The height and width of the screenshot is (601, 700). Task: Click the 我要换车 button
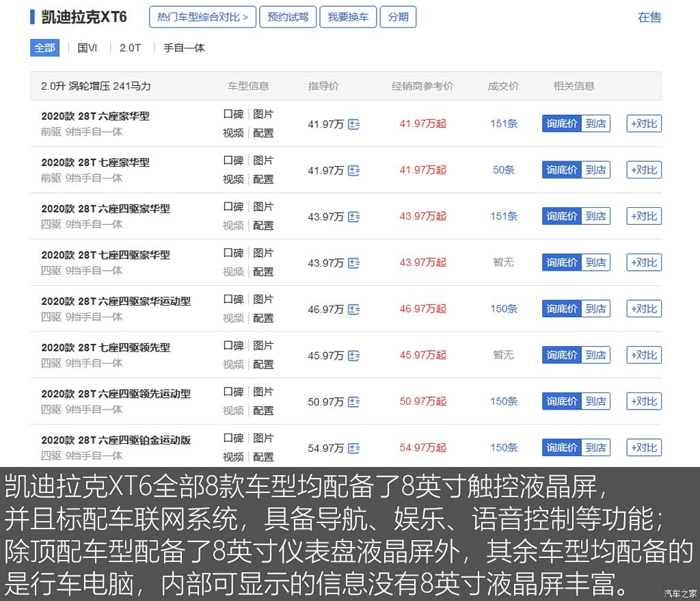tap(348, 17)
